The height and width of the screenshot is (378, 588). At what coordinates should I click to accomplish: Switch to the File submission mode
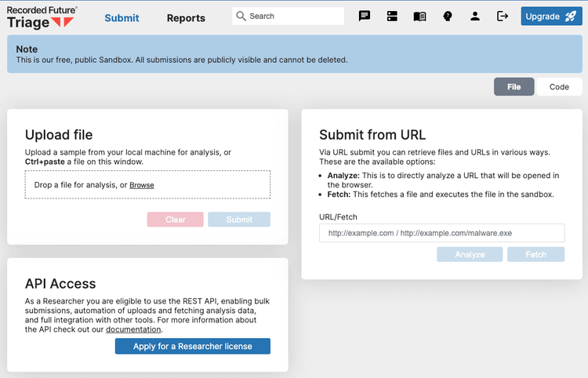coord(514,87)
